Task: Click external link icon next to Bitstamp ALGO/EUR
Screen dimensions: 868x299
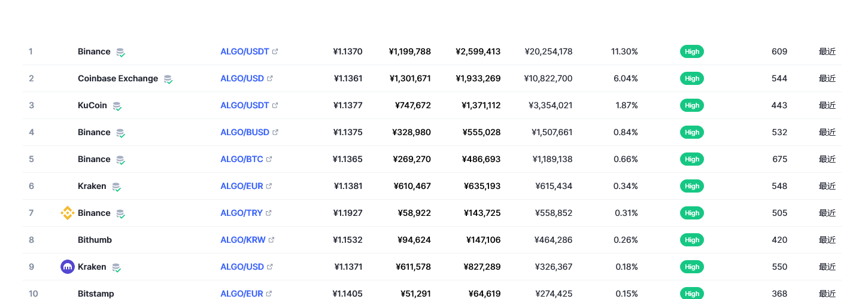Action: tap(269, 294)
